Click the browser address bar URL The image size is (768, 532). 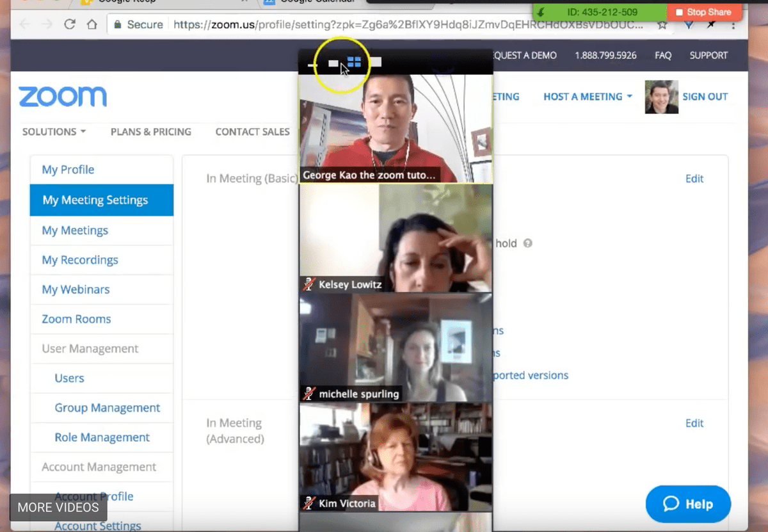click(x=408, y=25)
